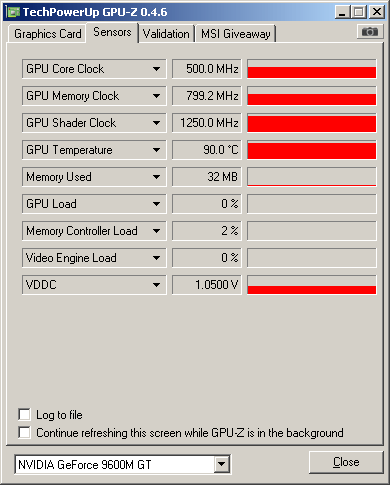Open the Validation tab
Screen dimensions: 390x485
[166, 34]
